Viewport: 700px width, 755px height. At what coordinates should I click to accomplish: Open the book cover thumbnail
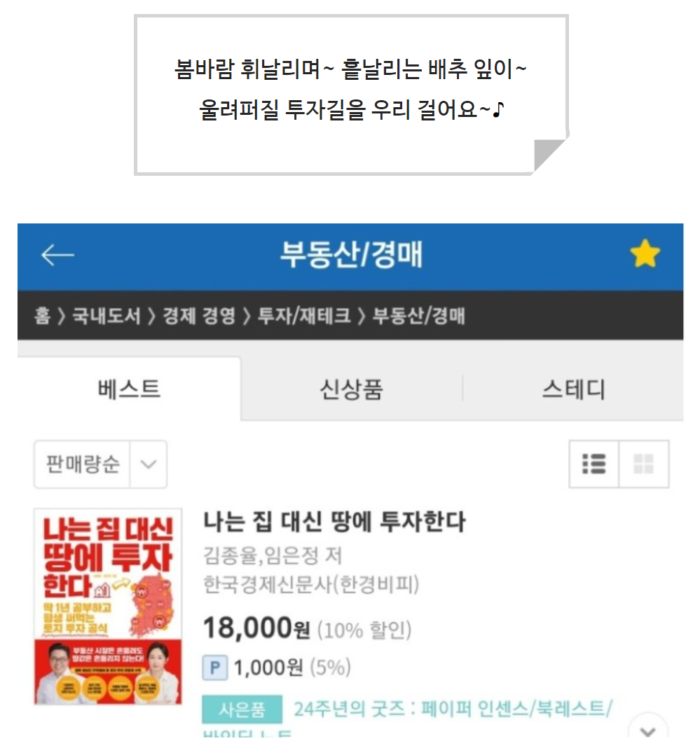(108, 607)
